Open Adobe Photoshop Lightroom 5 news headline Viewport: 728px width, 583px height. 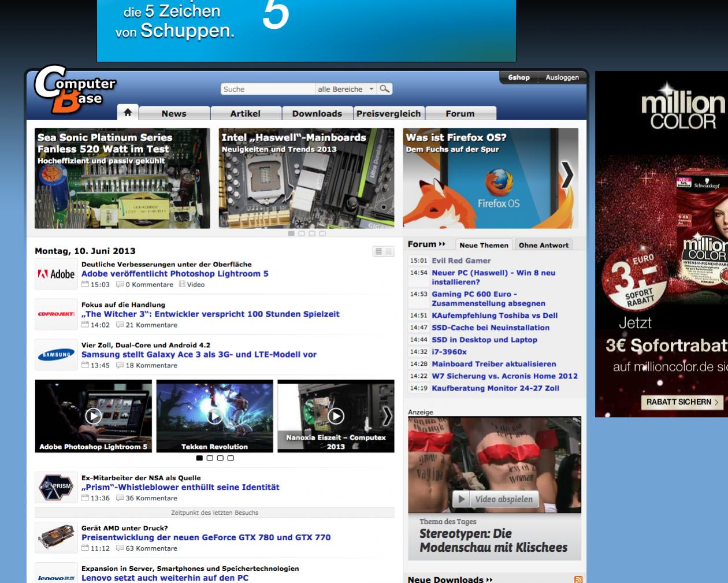pos(175,274)
